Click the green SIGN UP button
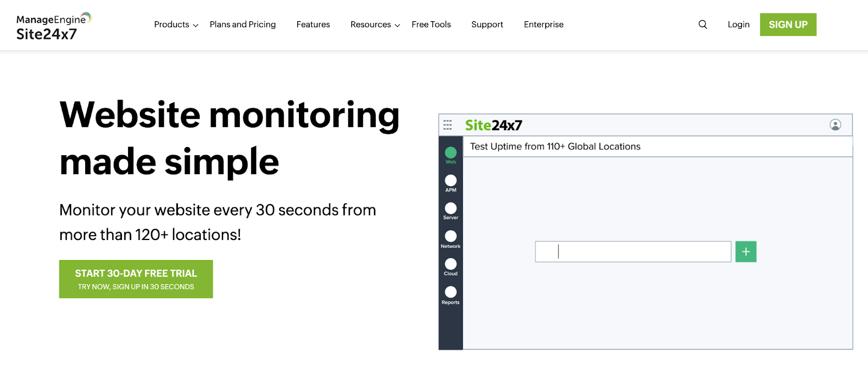 (x=788, y=24)
